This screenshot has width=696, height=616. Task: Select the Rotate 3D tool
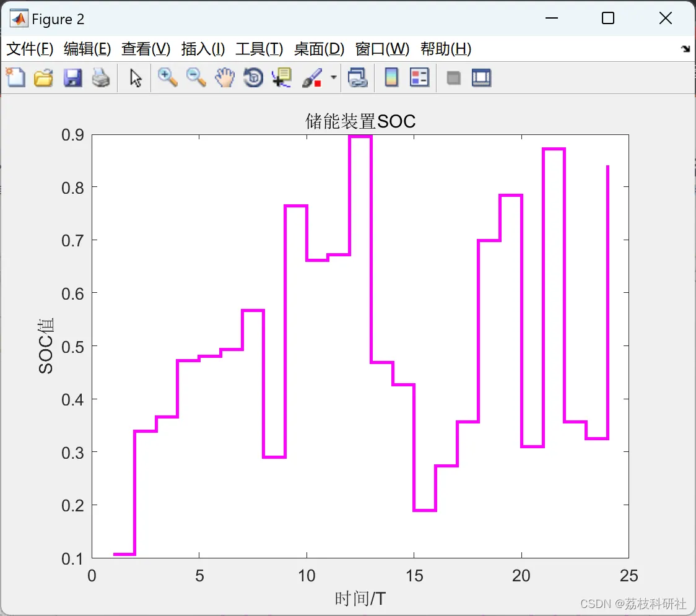(253, 77)
